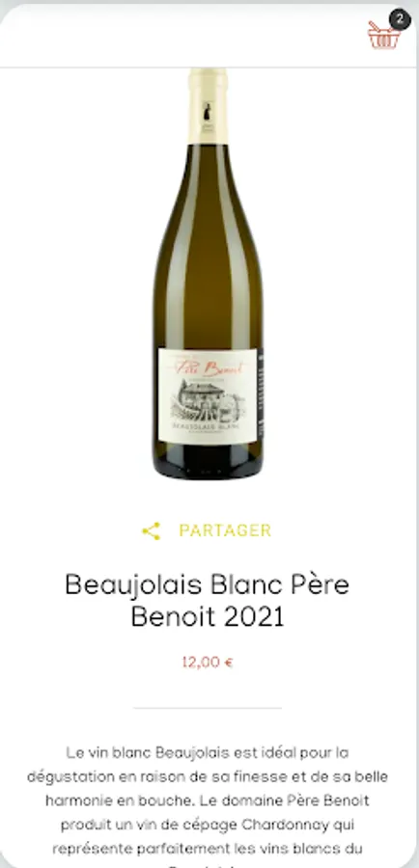Click the empty white header bar area

182,36
